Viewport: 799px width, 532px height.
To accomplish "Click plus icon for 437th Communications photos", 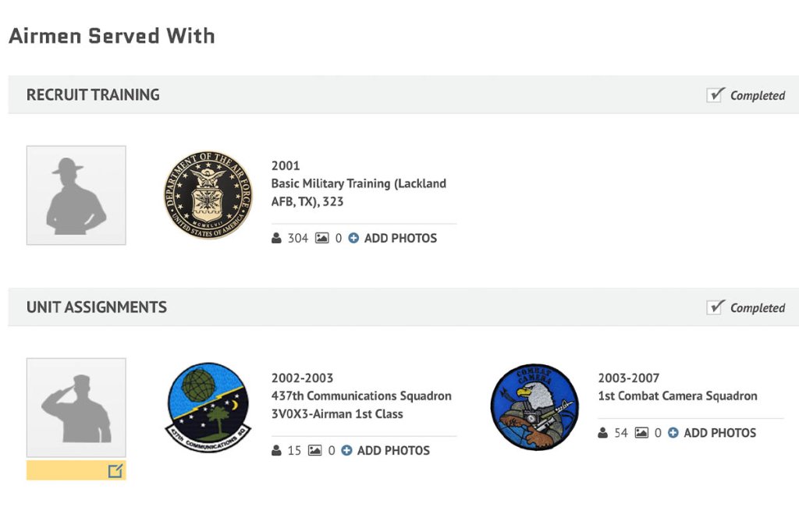I will tap(346, 450).
